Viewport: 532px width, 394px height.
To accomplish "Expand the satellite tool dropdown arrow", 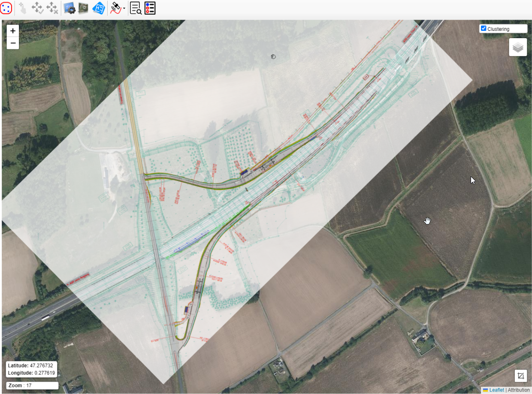I will (124, 8).
